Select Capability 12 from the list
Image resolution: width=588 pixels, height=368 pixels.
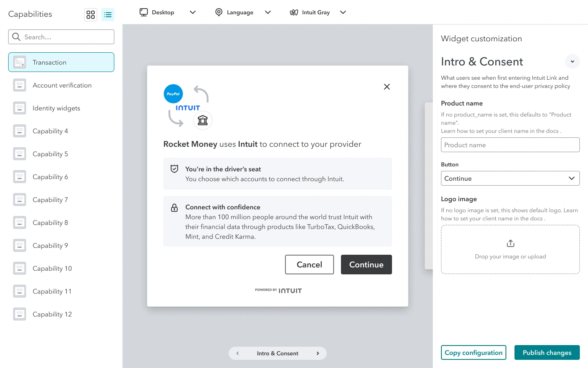click(61, 314)
